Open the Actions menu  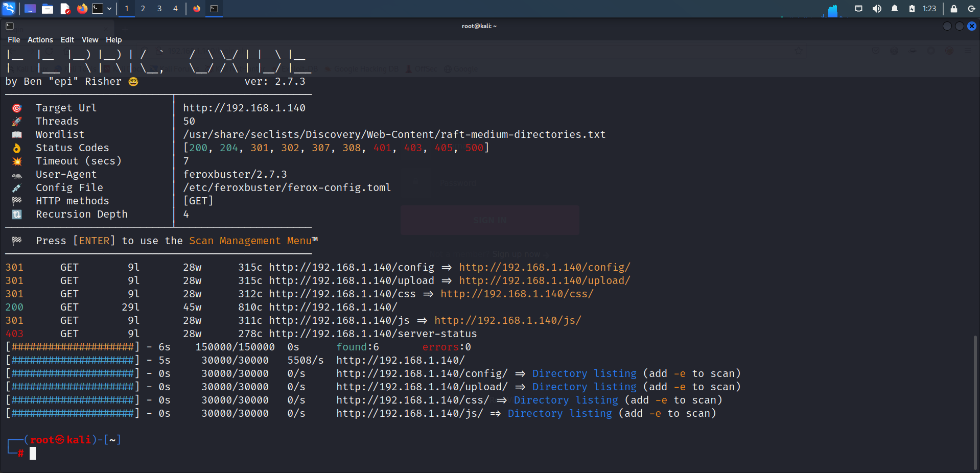(40, 40)
